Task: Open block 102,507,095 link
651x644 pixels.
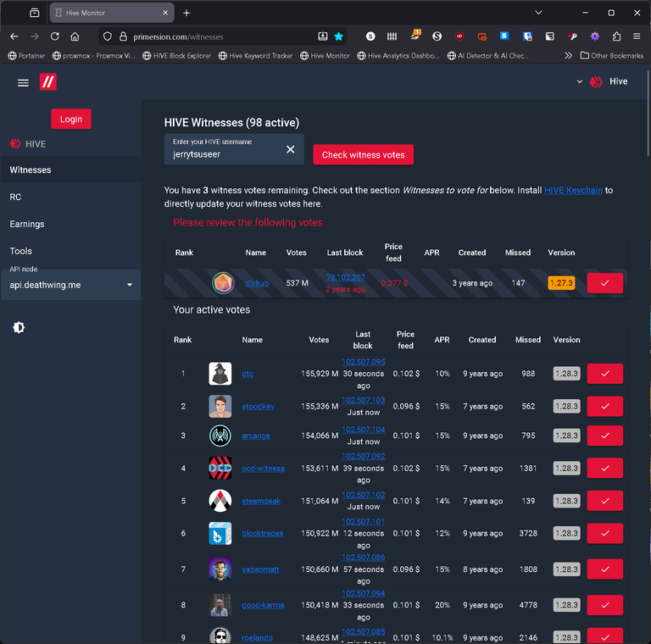Action: pyautogui.click(x=364, y=362)
